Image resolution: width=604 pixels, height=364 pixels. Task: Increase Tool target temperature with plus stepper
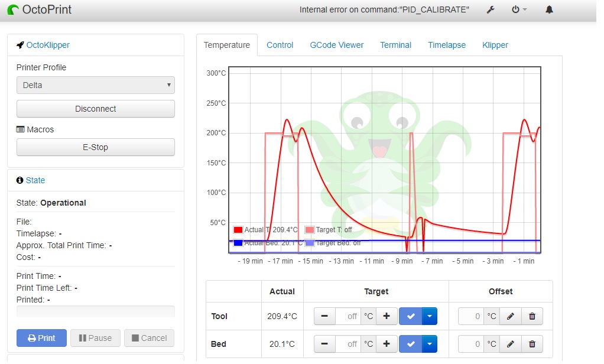point(387,316)
